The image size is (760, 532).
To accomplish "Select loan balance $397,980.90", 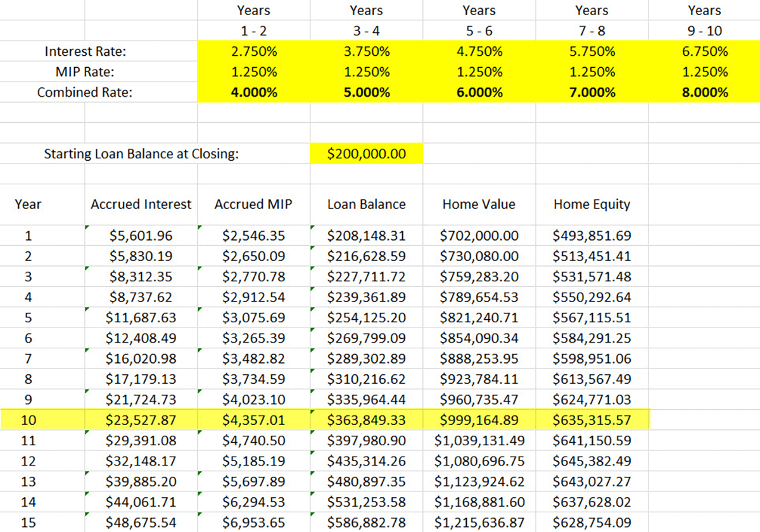I will [367, 441].
